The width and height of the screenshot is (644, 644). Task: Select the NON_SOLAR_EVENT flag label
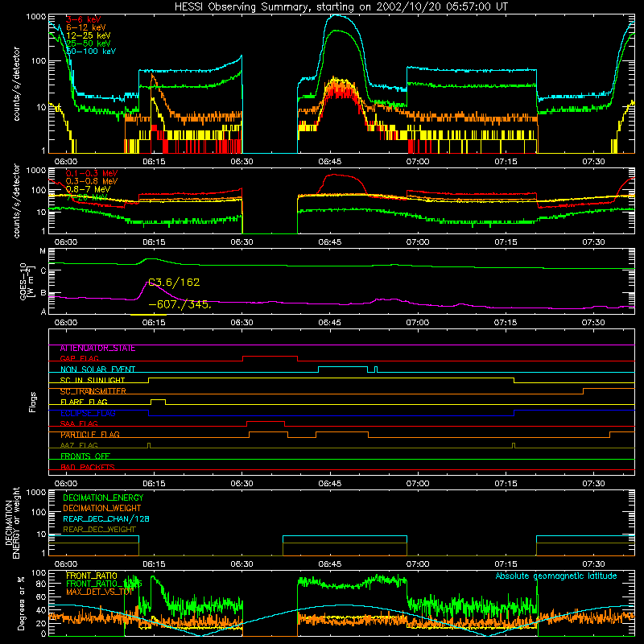[97, 369]
